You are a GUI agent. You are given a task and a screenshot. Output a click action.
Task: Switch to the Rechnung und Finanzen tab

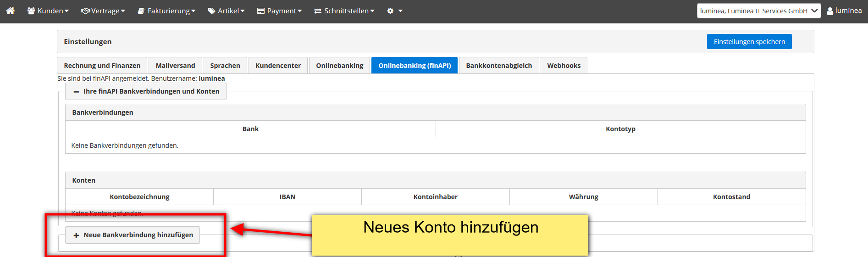(x=102, y=66)
